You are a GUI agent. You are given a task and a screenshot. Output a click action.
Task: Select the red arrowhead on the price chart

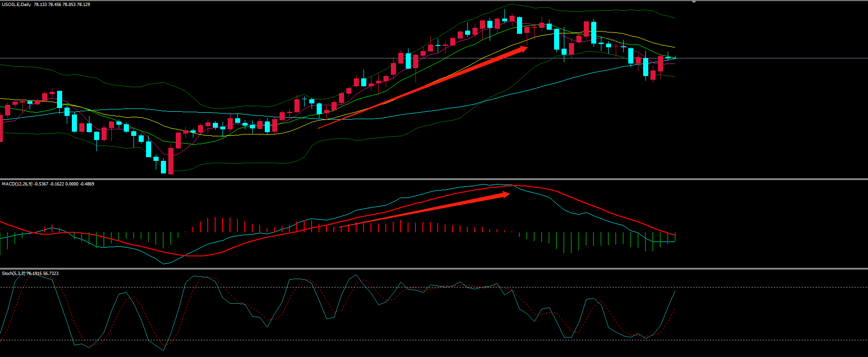523,49
